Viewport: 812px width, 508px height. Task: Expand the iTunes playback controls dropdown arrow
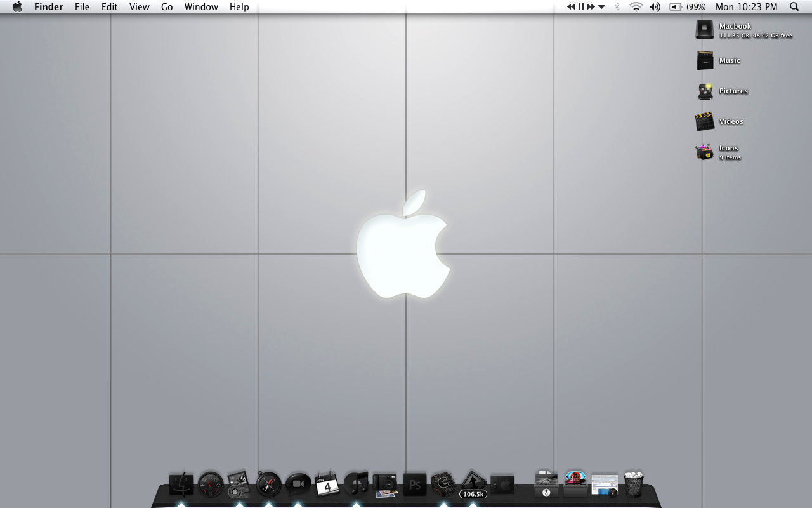(x=601, y=6)
